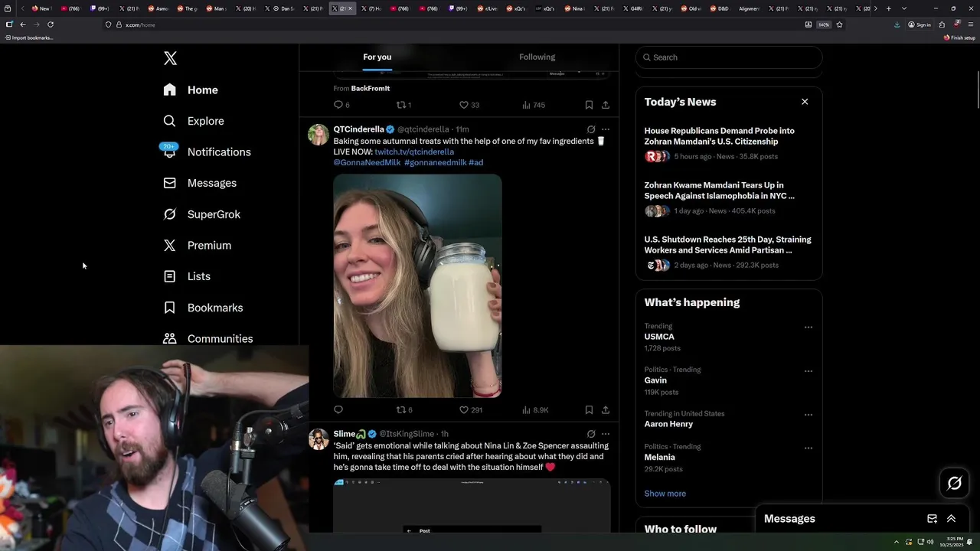Bookmark QTCinderella's post

click(x=589, y=410)
